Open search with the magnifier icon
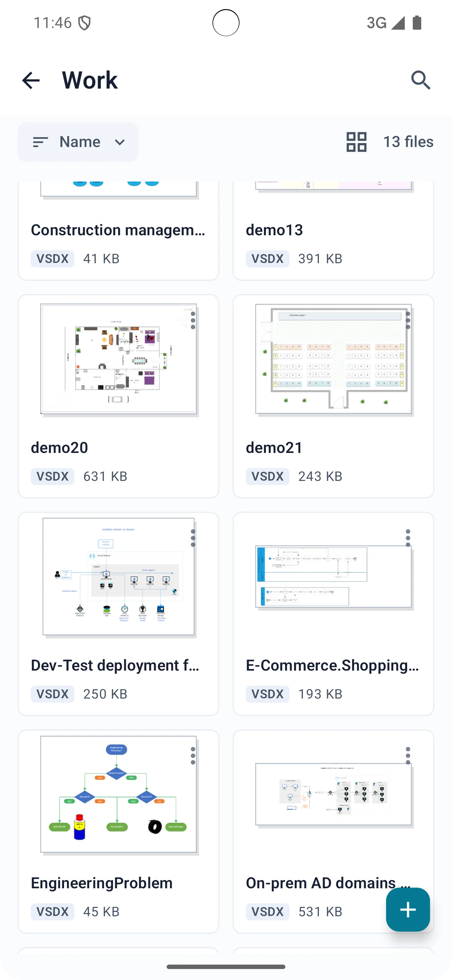 (421, 80)
